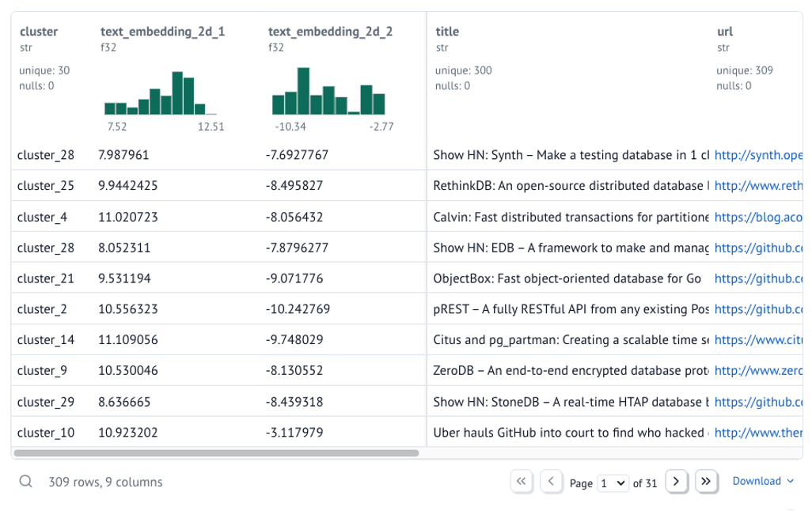Click the cluster_9 cell
Image resolution: width=812 pixels, height=511 pixels.
click(42, 371)
